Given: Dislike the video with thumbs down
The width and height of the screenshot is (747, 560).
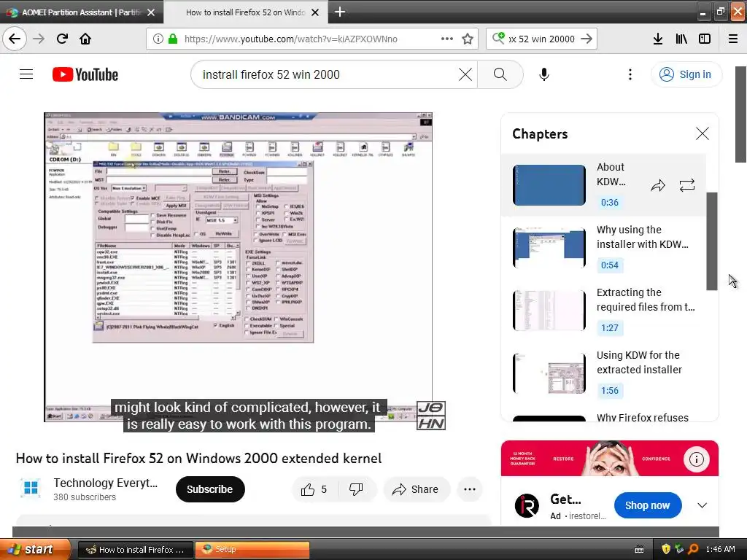Looking at the screenshot, I should tap(356, 489).
